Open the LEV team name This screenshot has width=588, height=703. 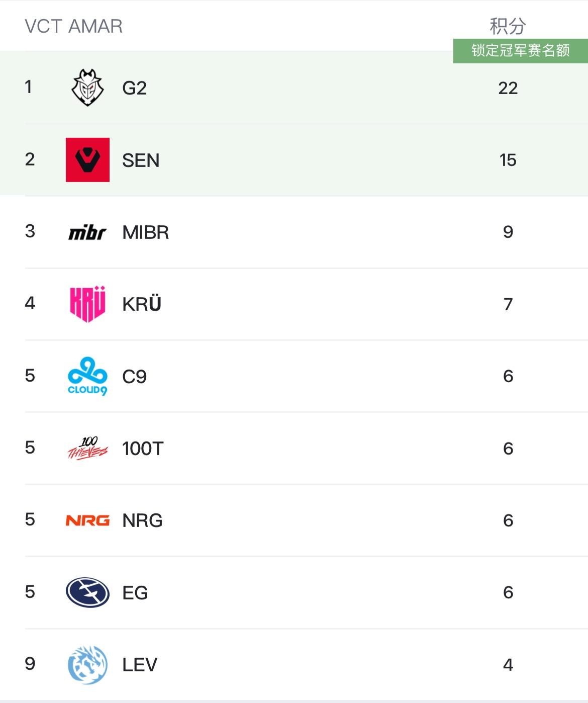[x=140, y=665]
